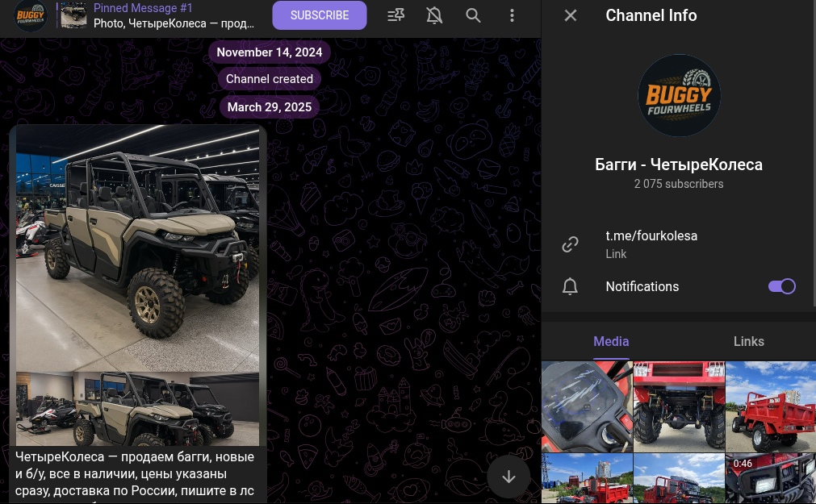Open the pinned messages list icon

[395, 15]
